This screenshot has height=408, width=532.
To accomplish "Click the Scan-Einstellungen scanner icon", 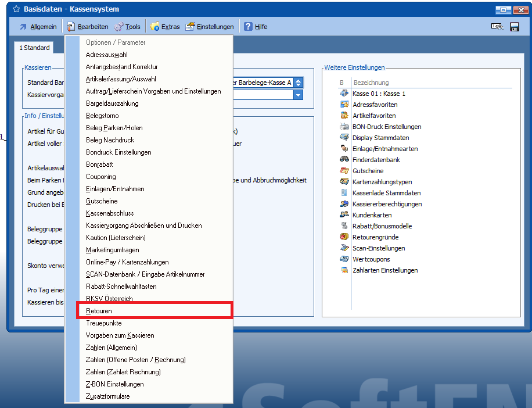I will tap(344, 248).
